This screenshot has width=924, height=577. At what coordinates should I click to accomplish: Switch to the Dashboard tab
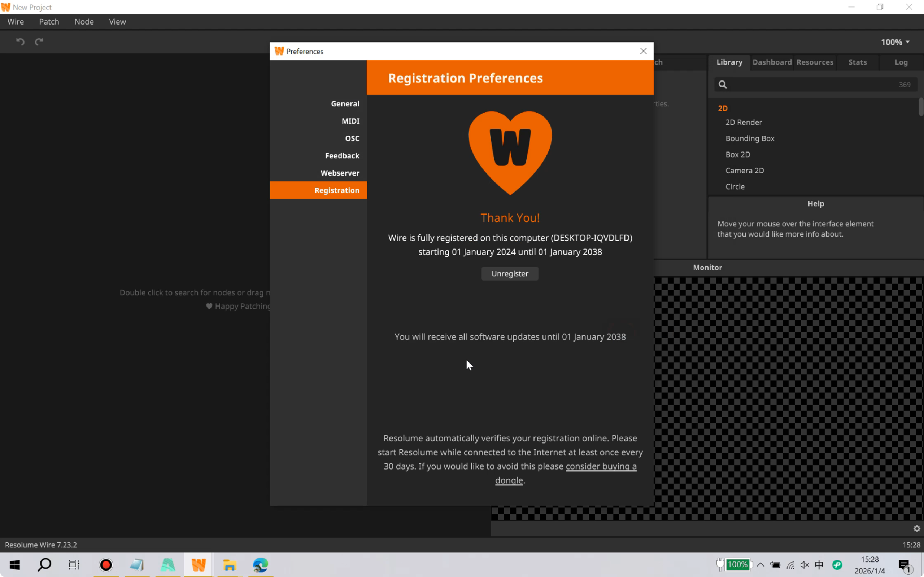point(772,62)
